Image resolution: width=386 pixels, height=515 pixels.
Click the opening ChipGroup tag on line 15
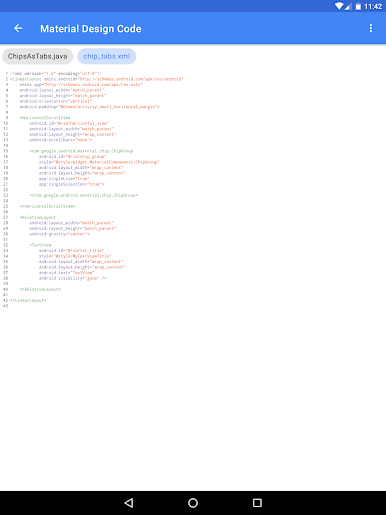tap(81, 151)
